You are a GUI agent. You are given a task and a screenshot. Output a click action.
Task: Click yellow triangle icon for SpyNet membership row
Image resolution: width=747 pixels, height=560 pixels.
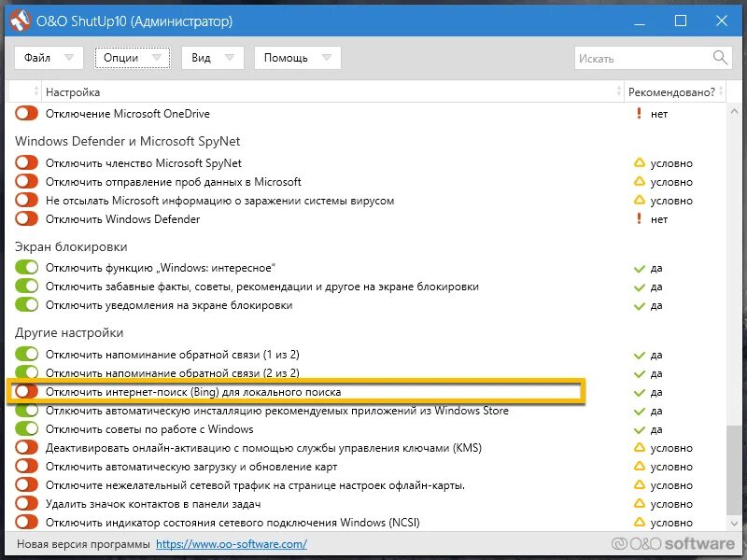(639, 162)
